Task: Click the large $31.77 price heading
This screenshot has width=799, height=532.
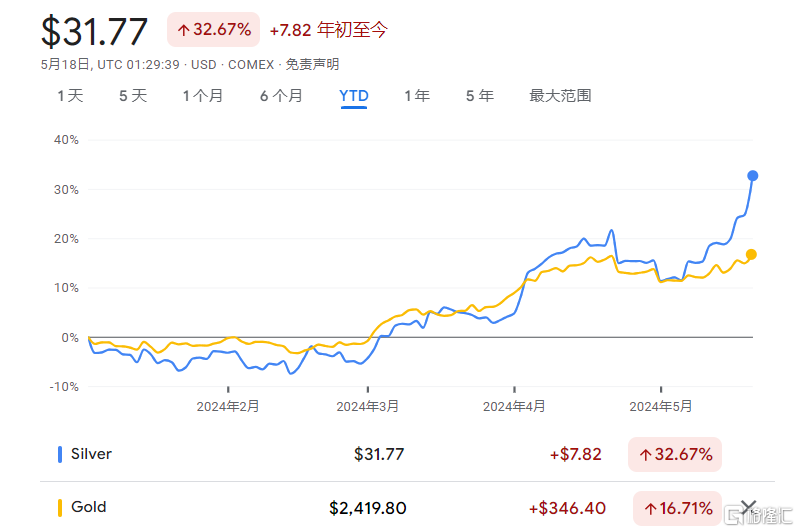Action: [94, 31]
